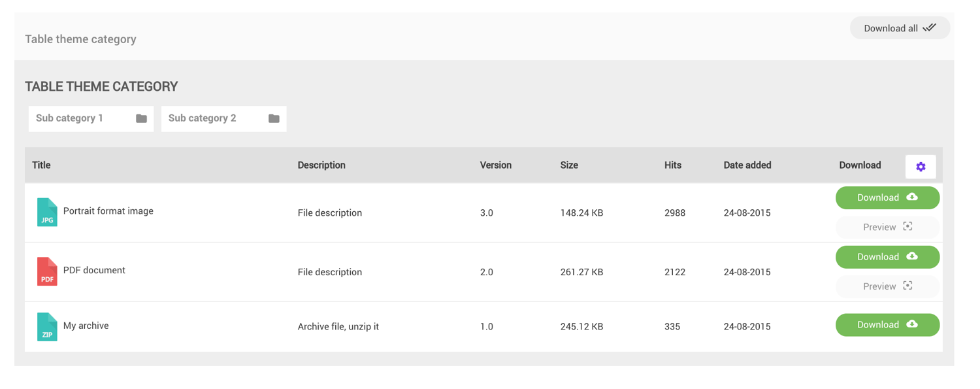The width and height of the screenshot is (980, 389).
Task: Open the Portrait format image title link
Action: click(x=108, y=211)
